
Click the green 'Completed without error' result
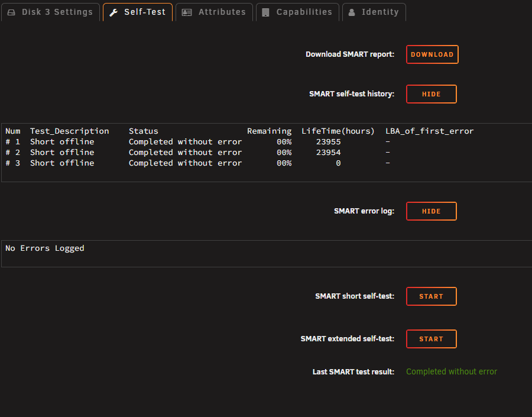[452, 371]
